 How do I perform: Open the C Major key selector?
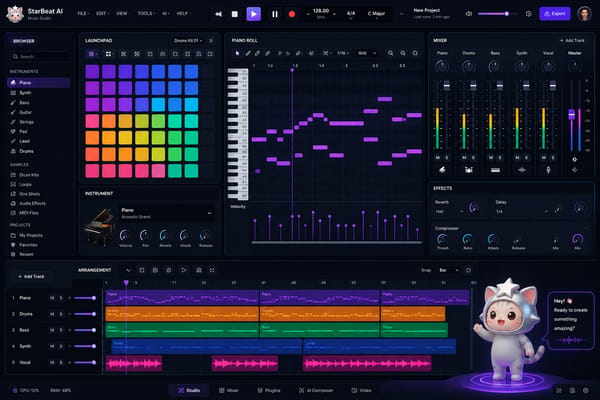pos(376,14)
